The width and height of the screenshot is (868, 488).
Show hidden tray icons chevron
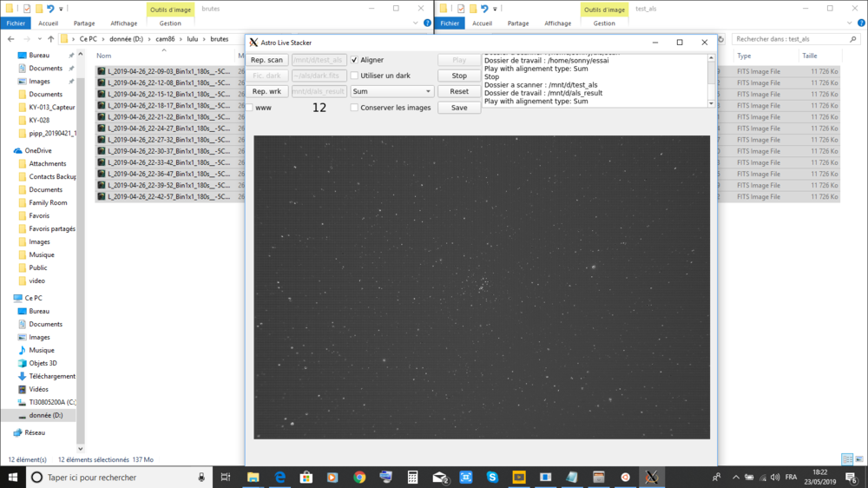pyautogui.click(x=736, y=477)
